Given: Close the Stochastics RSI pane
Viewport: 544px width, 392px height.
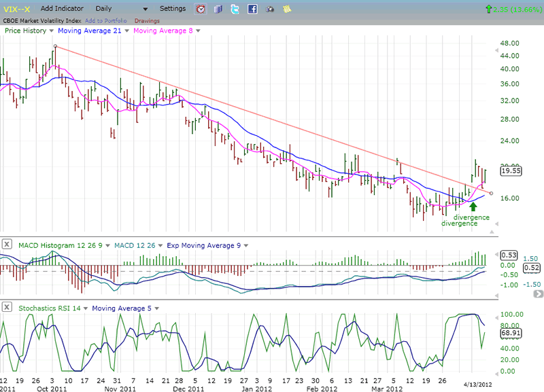Looking at the screenshot, I should click(x=6, y=308).
